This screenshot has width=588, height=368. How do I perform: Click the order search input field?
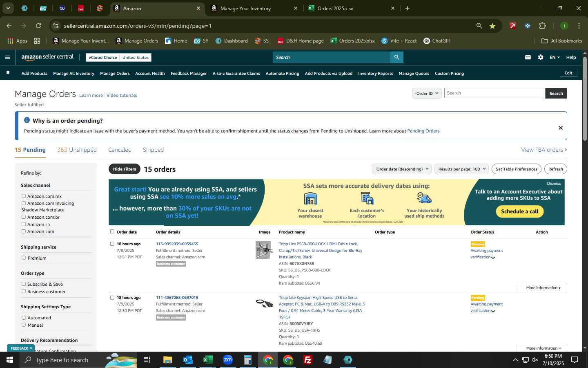494,93
